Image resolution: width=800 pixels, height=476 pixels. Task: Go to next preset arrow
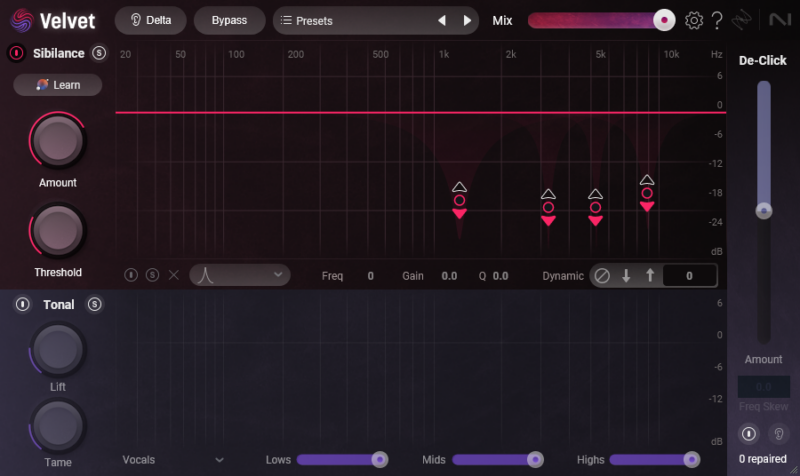pos(467,20)
